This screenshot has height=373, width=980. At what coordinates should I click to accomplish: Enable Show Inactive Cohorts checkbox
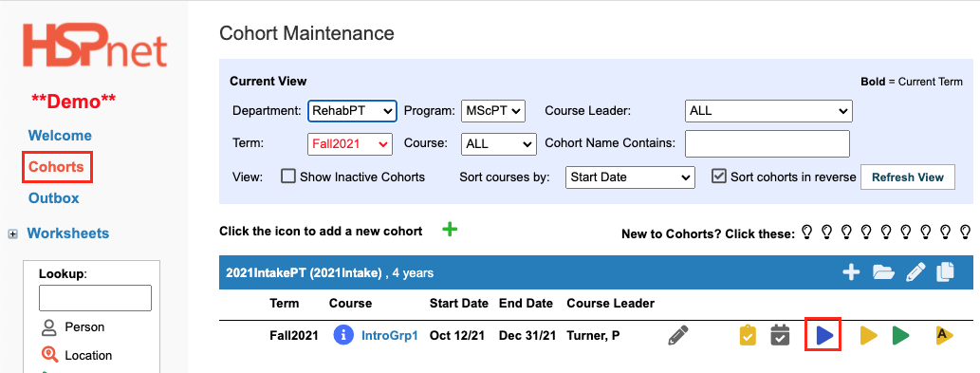coord(288,177)
